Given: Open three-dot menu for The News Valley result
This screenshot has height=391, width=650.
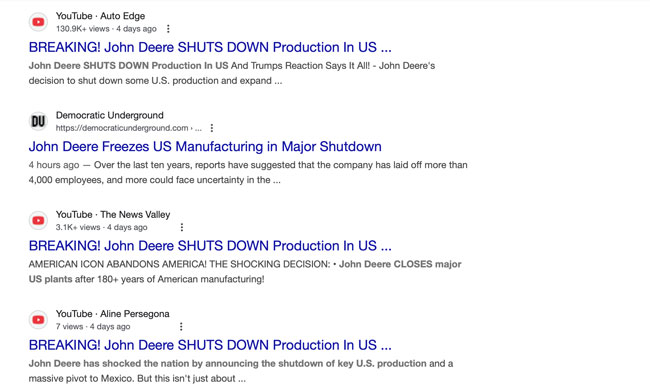Looking at the screenshot, I should pos(182,227).
